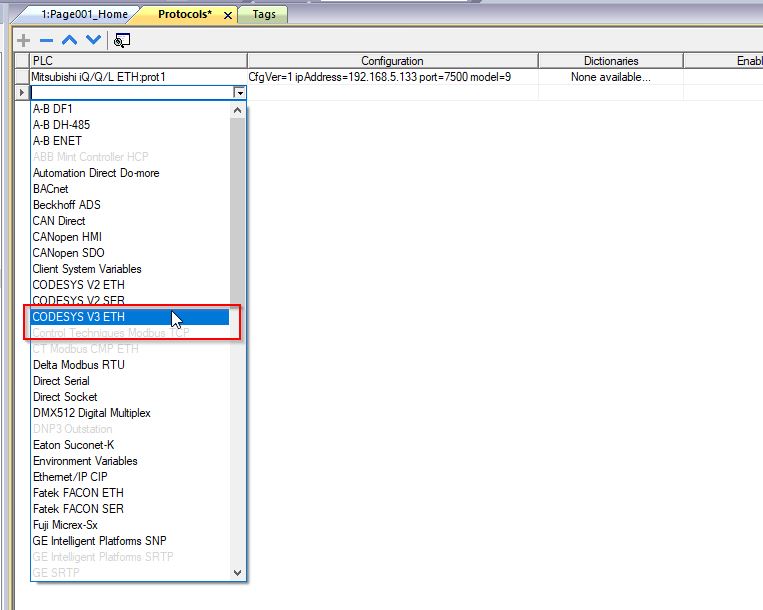Click the show protocol usage toolbar icon

[122, 40]
